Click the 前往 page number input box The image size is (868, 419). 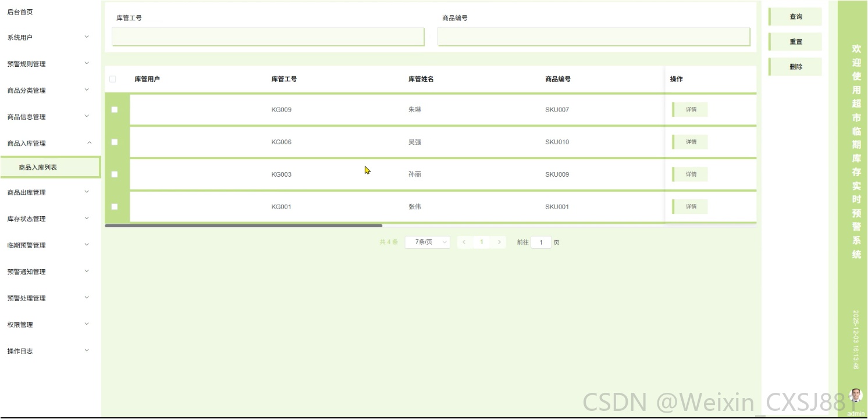[x=541, y=242]
